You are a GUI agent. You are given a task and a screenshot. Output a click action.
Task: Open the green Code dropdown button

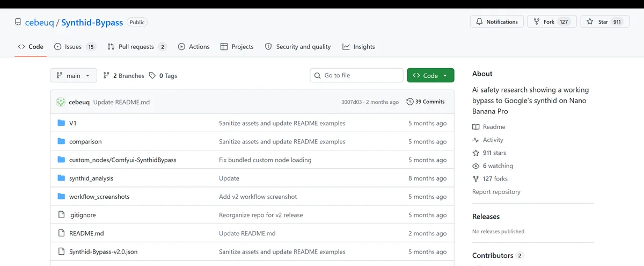(x=430, y=76)
